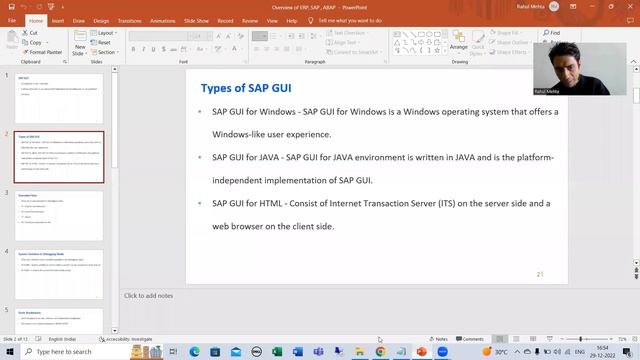The width and height of the screenshot is (640, 360).
Task: Open the Text Direction dropdown
Action: coord(347,33)
